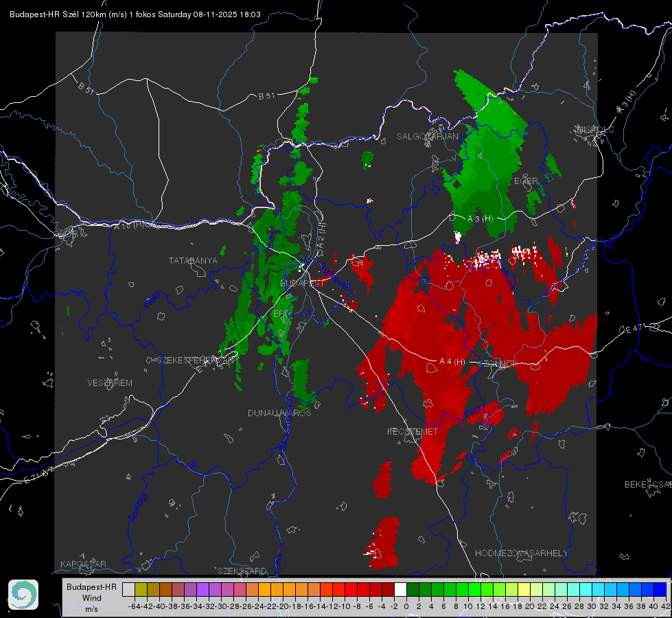Click the '0' value on the legend scale
Screen dimensions: 672x618
coord(406,606)
